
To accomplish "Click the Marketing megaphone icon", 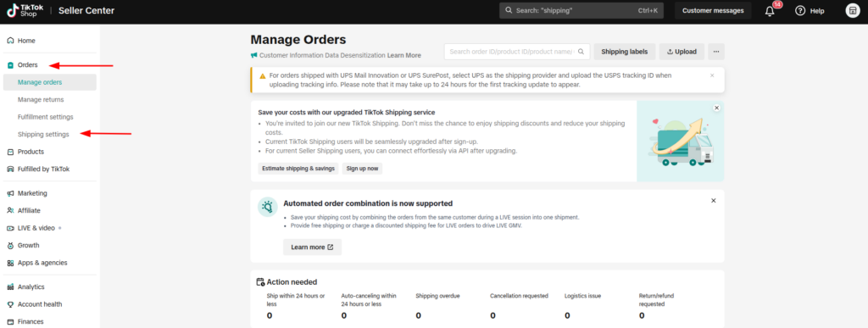I will point(10,193).
